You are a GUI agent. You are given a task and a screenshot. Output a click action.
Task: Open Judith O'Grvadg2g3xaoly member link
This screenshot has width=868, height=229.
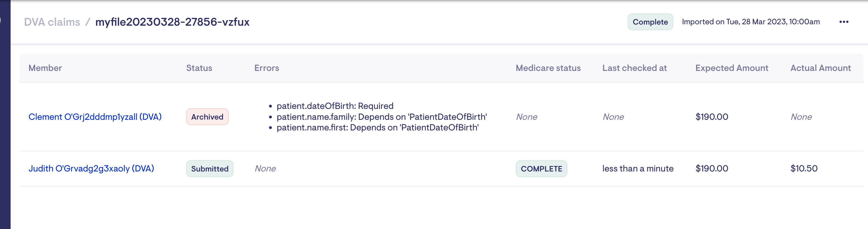pyautogui.click(x=91, y=168)
